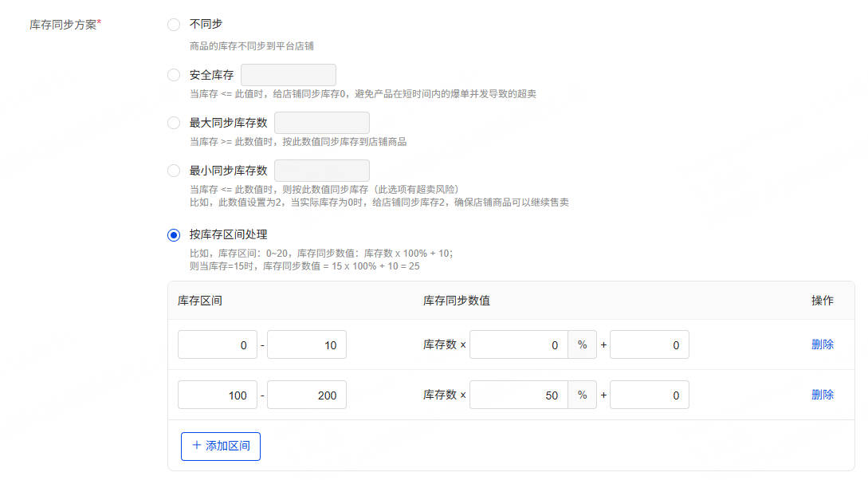The image size is (868, 480).
Task: Click second row range start field showing 100
Action: coord(218,395)
